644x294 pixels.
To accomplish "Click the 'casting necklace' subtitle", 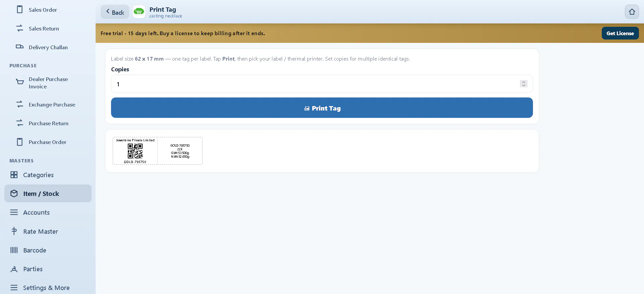I will pyautogui.click(x=166, y=16).
